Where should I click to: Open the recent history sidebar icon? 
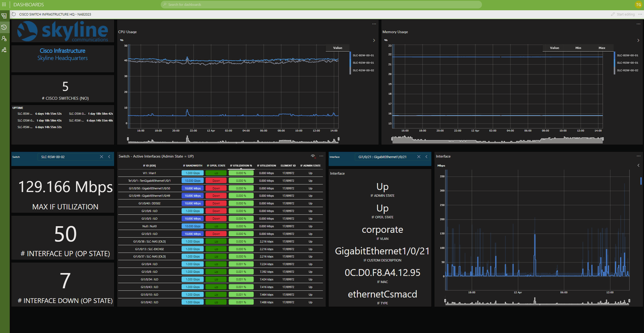click(x=4, y=27)
